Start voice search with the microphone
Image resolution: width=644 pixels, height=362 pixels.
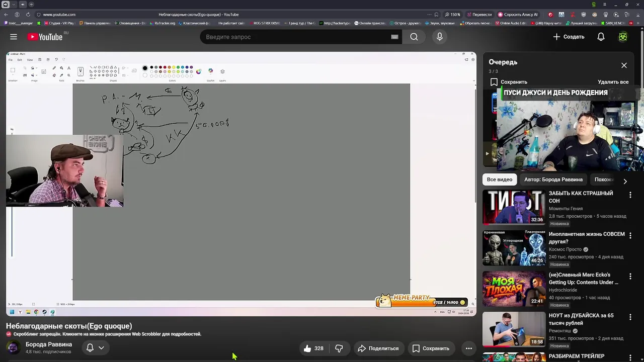[x=440, y=37]
